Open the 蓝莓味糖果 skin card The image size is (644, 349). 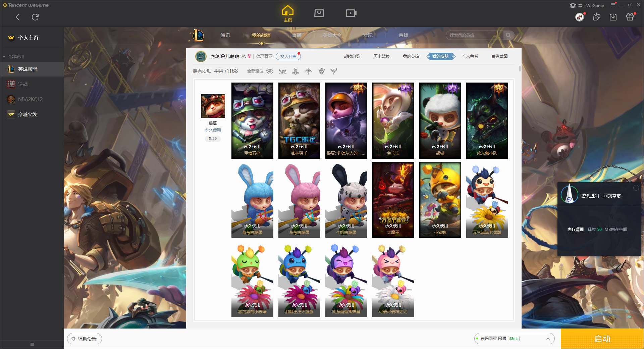pos(252,200)
